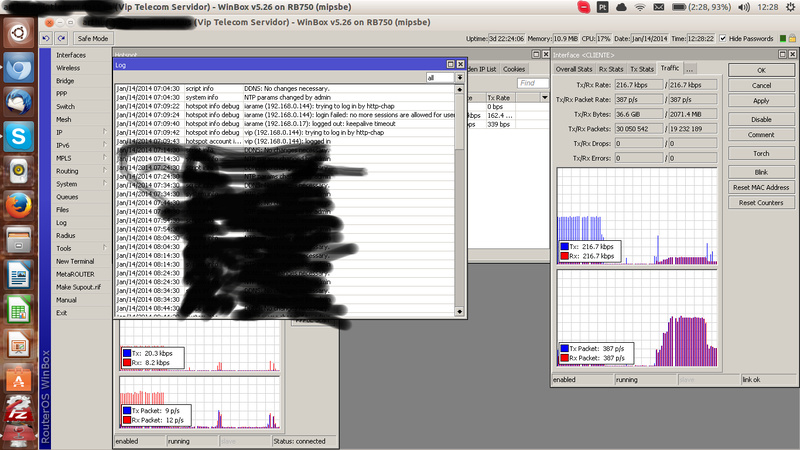The width and height of the screenshot is (800, 450).
Task: Click the Comment button
Action: (x=761, y=135)
